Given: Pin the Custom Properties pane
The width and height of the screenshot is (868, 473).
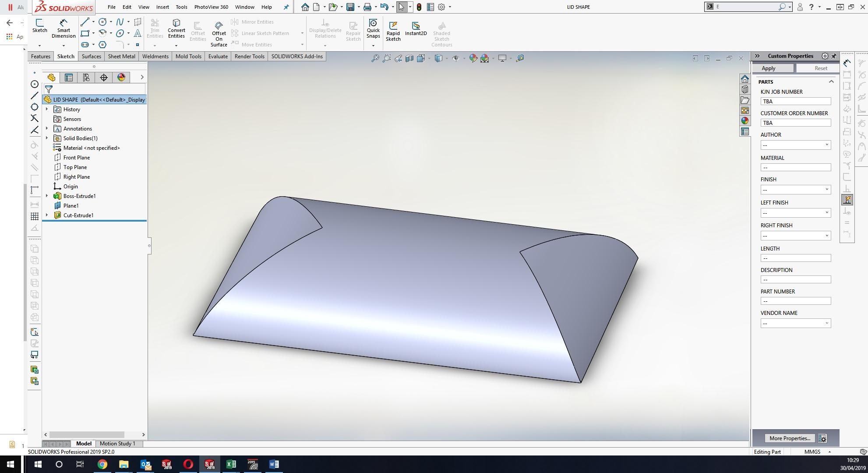Looking at the screenshot, I should pyautogui.click(x=834, y=56).
